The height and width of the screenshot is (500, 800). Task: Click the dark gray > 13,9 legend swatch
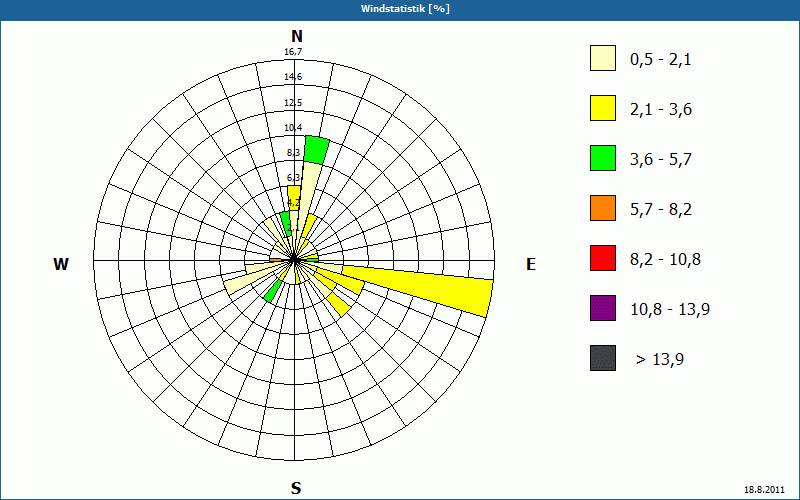[x=603, y=358]
